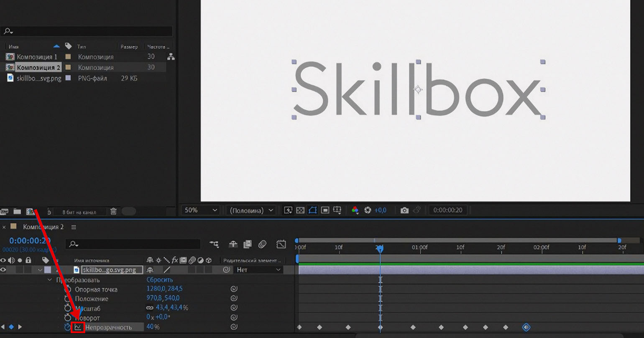This screenshot has height=338, width=644.
Task: Enable motion blur for the composition
Action: [x=262, y=244]
